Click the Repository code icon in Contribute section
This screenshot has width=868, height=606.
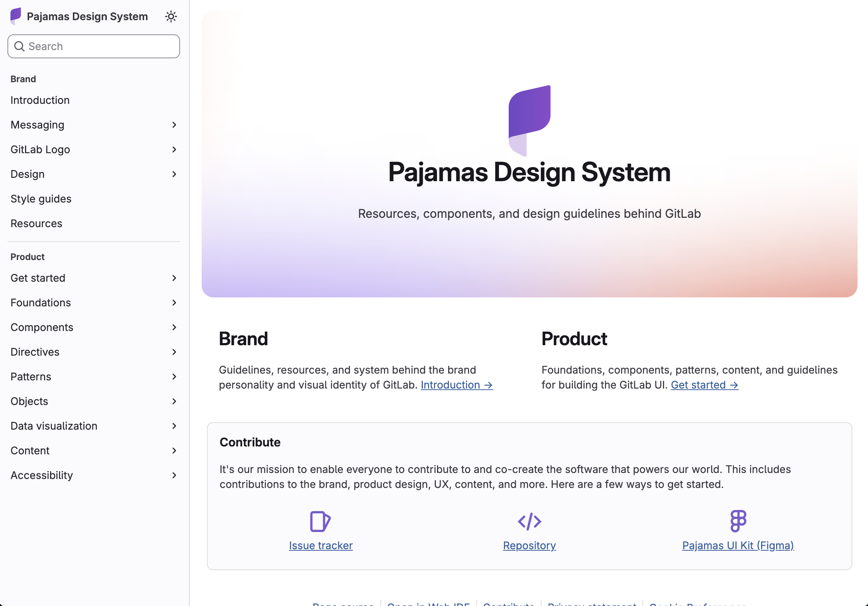coord(529,522)
